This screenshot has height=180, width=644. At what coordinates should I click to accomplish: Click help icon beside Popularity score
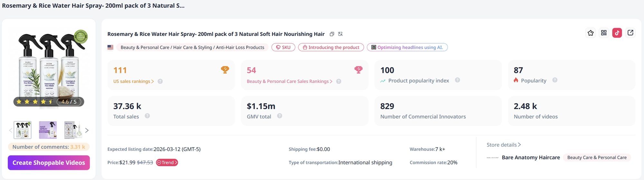tap(555, 80)
